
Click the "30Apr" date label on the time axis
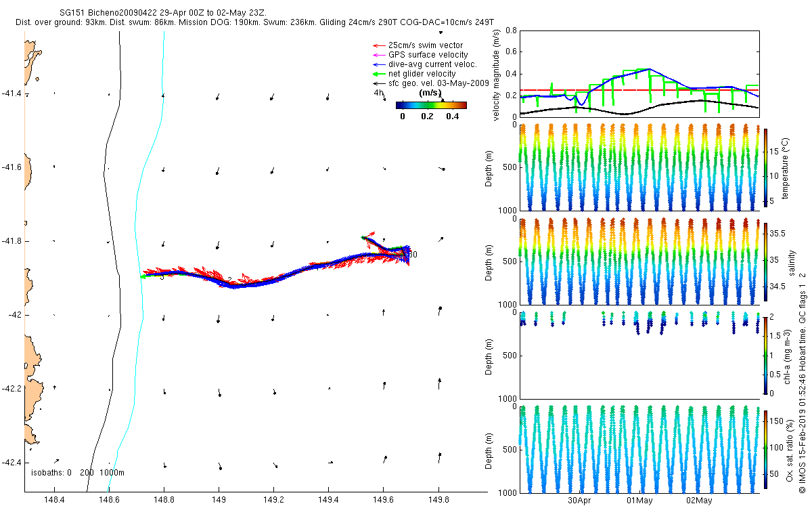(x=580, y=501)
